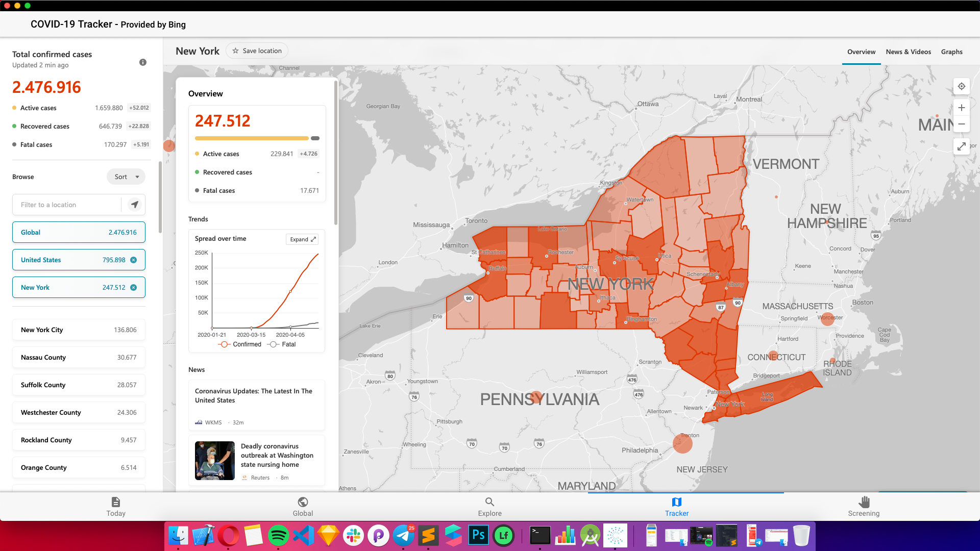Open the Screening tab
Viewport: 980px width, 551px height.
tap(864, 507)
